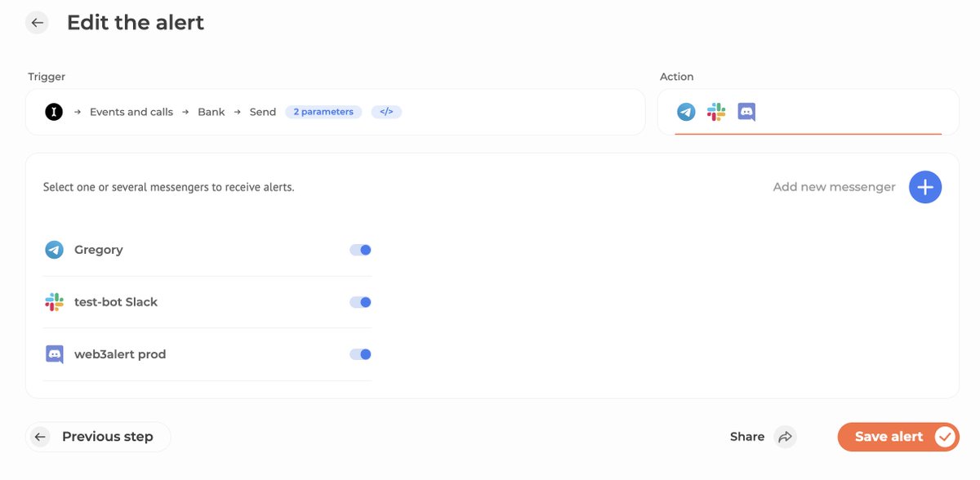Click the Slack icon next to test-bot Slack
Viewport: 980px width, 480px height.
[x=55, y=302]
